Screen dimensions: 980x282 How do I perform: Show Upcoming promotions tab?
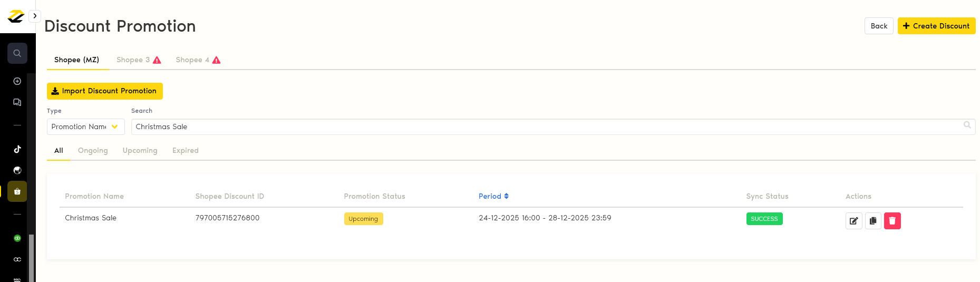(140, 151)
